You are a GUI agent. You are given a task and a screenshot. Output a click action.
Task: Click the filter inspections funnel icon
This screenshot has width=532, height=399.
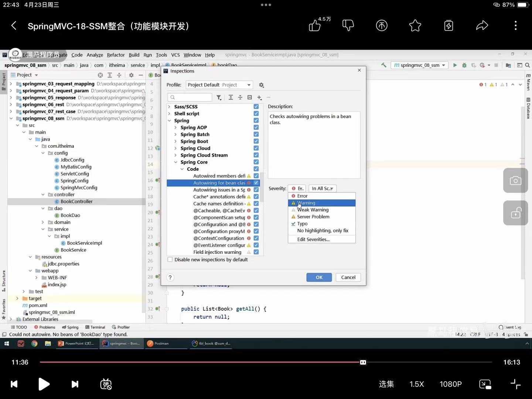coord(219,98)
